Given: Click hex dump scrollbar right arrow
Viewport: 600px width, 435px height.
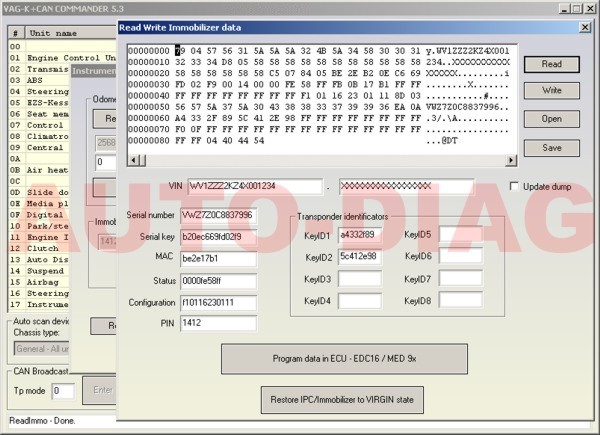Looking at the screenshot, I should (x=510, y=160).
